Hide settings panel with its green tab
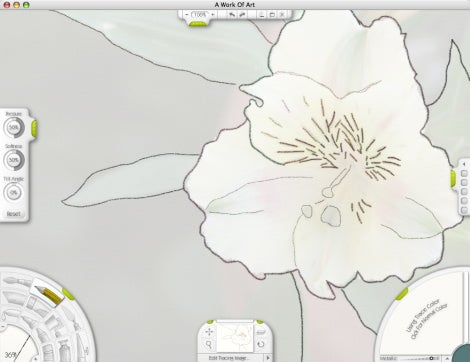 34,128
